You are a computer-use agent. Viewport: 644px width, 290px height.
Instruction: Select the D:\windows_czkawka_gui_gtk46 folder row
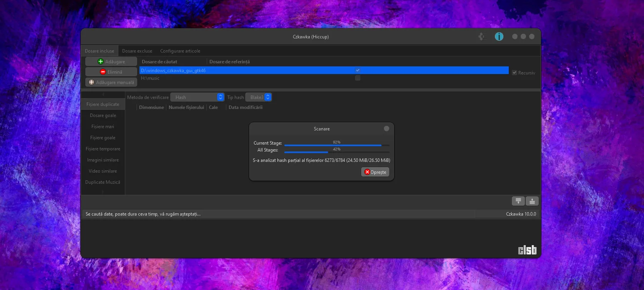pos(324,70)
